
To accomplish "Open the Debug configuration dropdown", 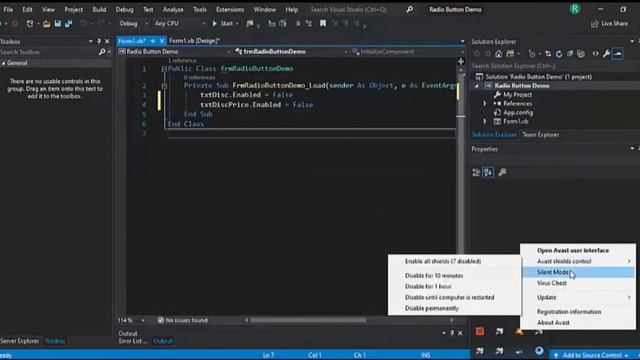I will click(133, 24).
